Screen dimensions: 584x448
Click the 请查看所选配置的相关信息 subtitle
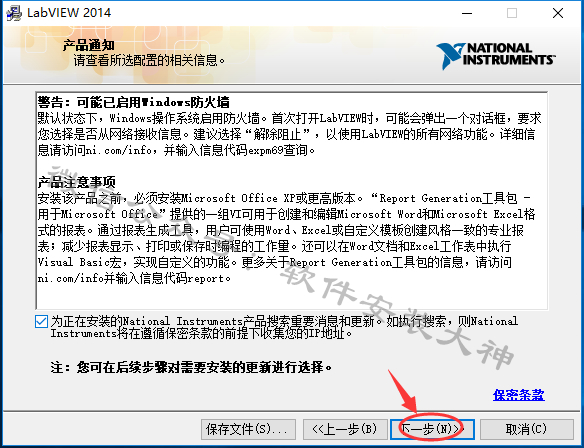coord(149,60)
